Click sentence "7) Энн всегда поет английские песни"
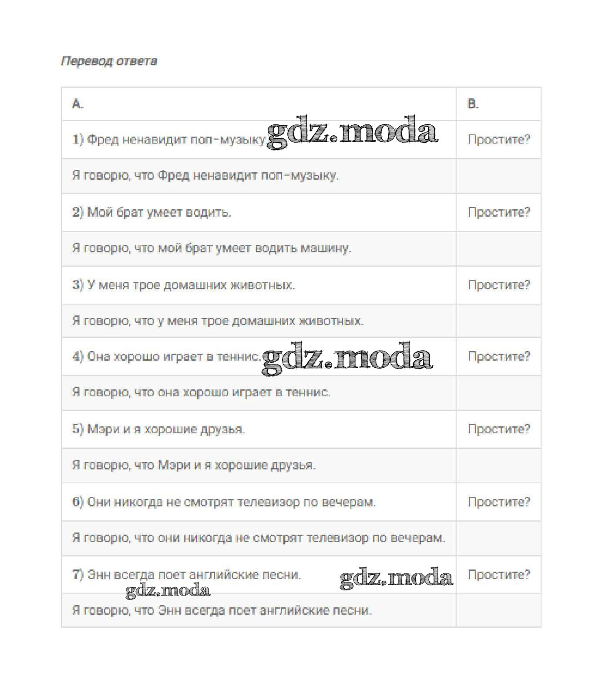Screen dimensions: 609x700 186,575
